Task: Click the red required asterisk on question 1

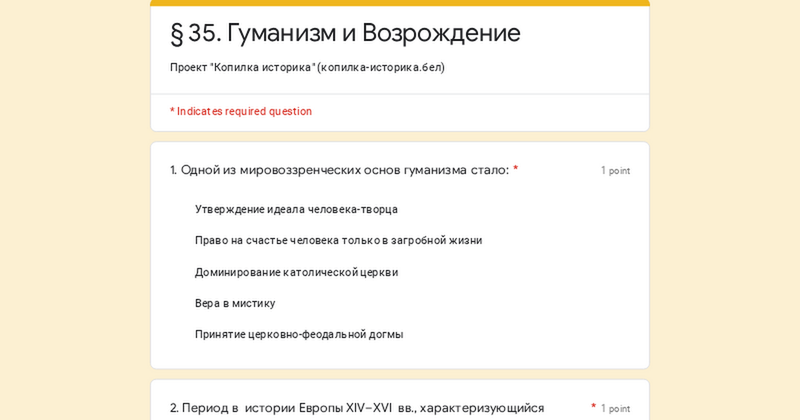Action: (x=516, y=169)
